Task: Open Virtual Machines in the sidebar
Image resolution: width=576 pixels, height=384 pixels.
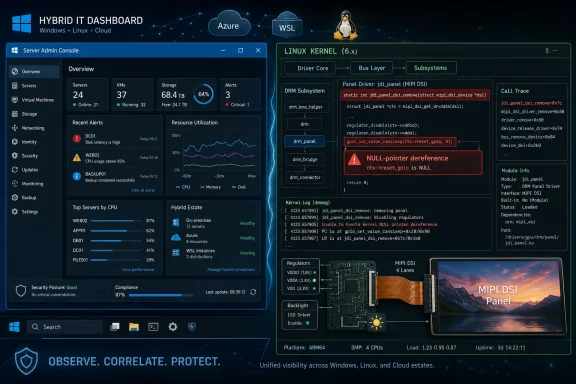Action: 33,100
